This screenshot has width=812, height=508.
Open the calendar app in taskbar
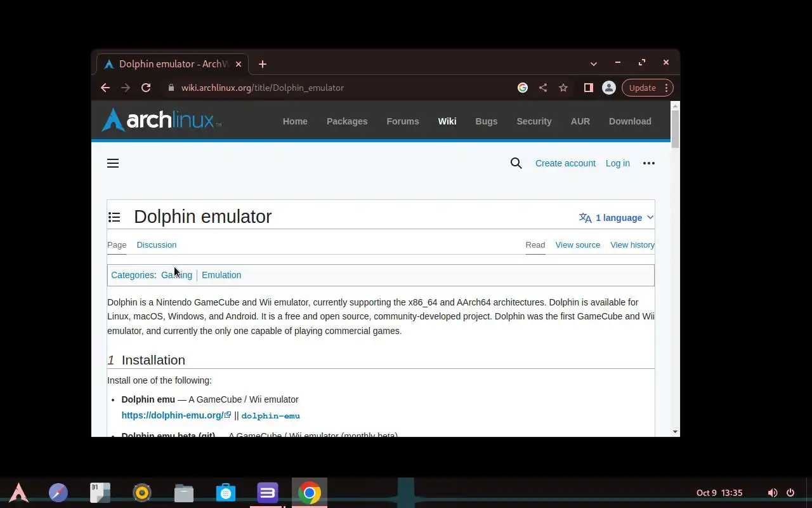[100, 493]
